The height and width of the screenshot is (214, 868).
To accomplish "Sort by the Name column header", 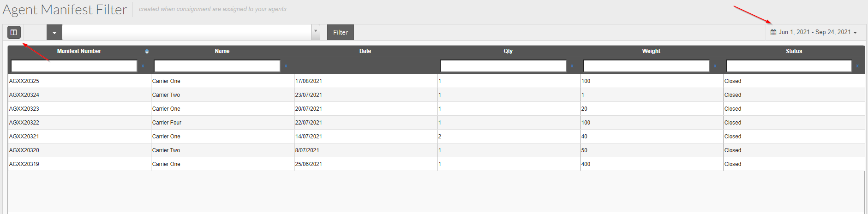I will (222, 51).
